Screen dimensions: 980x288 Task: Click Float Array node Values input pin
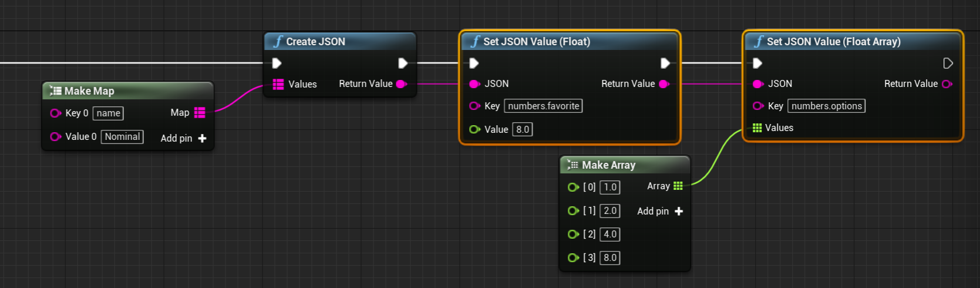click(x=757, y=128)
